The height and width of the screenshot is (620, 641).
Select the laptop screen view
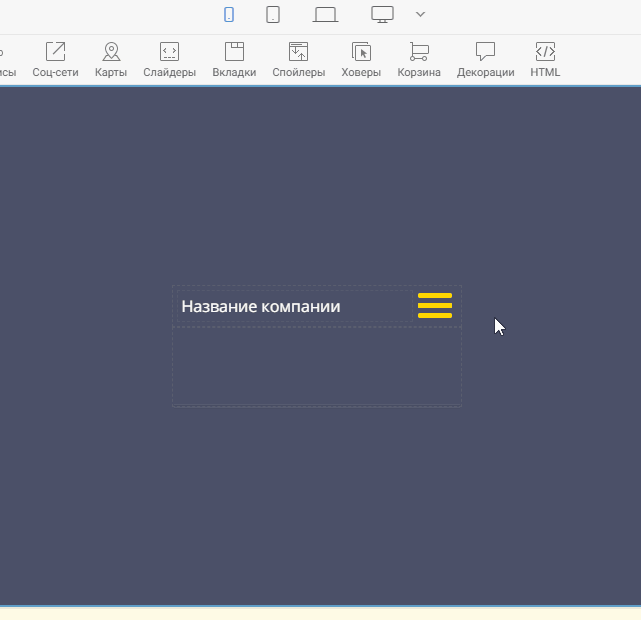(x=326, y=15)
